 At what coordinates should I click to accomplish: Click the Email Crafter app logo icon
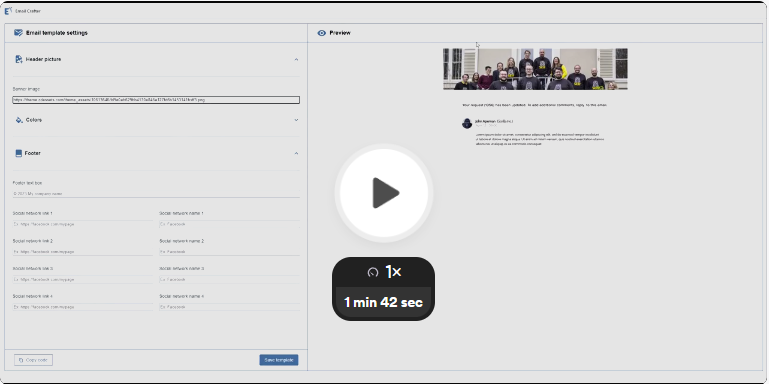point(8,11)
